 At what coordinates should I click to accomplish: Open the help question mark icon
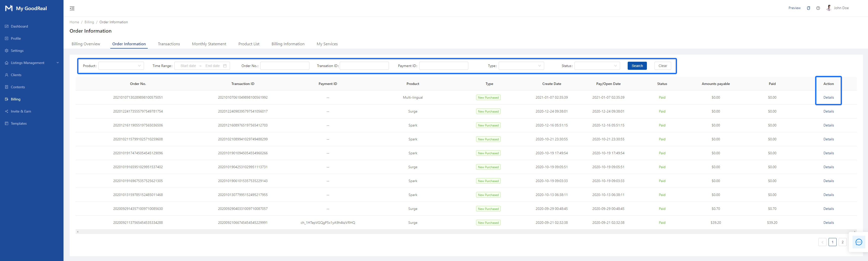(818, 8)
